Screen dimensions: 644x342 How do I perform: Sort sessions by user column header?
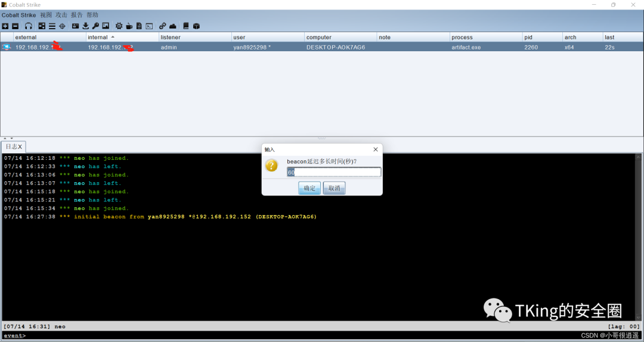point(268,38)
